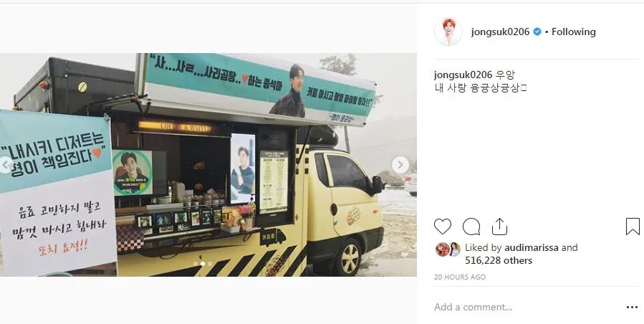This screenshot has width=644, height=324.
Task: Open the three-dot more options menu
Action: point(632,307)
